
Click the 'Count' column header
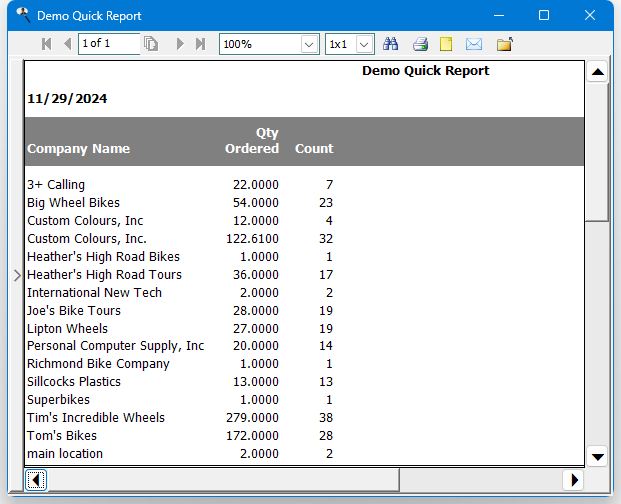(314, 148)
